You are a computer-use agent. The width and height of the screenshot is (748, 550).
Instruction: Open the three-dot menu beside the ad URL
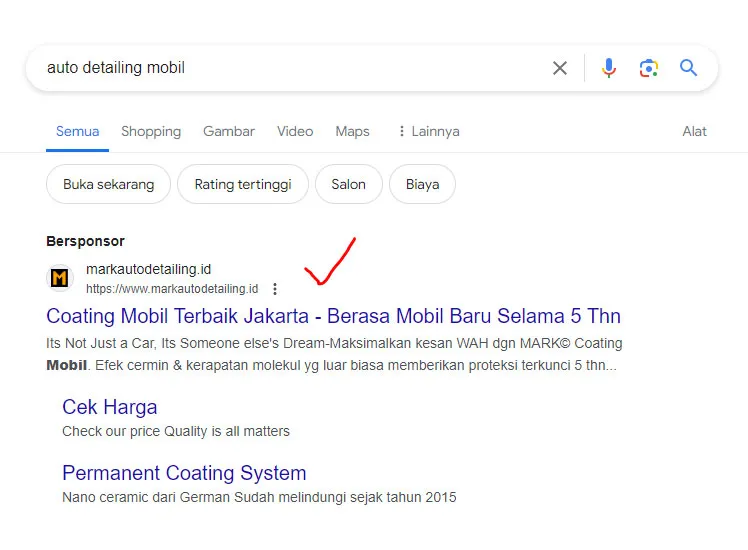(x=275, y=289)
